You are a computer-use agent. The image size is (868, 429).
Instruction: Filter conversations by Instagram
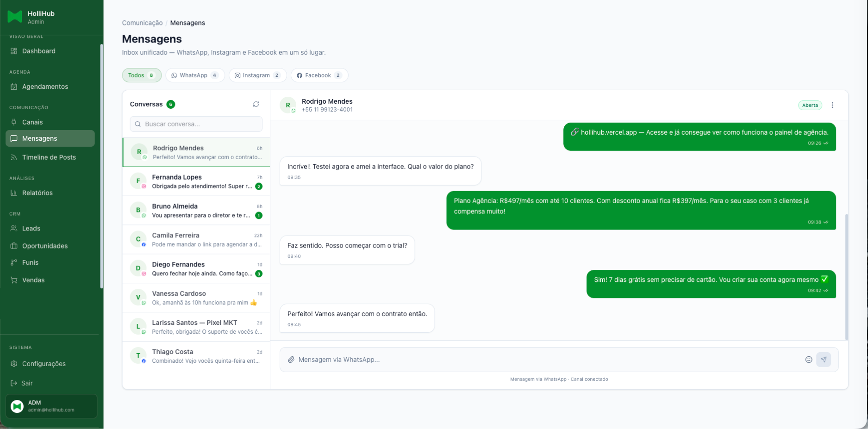[x=257, y=75]
